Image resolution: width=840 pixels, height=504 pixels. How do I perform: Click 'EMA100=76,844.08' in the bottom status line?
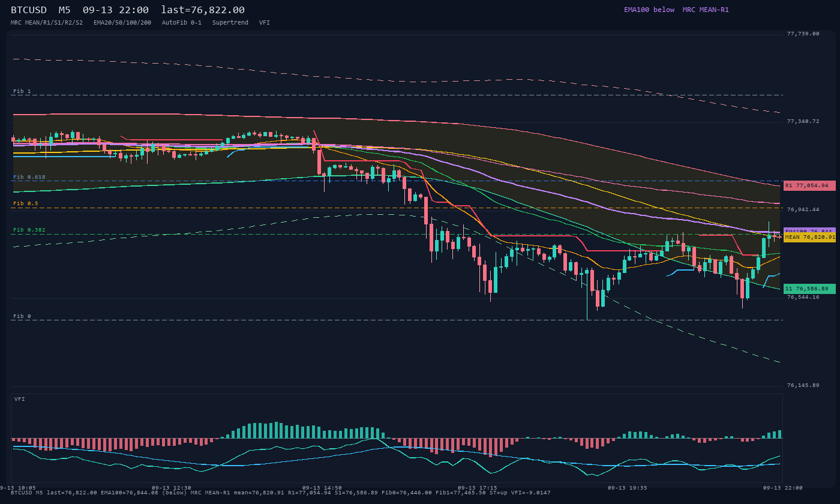point(130,493)
